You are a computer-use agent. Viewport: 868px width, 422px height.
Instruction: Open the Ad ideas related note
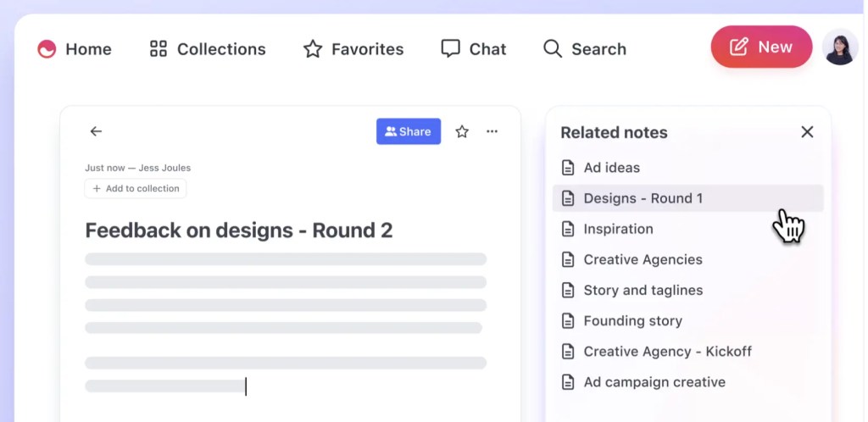tap(611, 168)
